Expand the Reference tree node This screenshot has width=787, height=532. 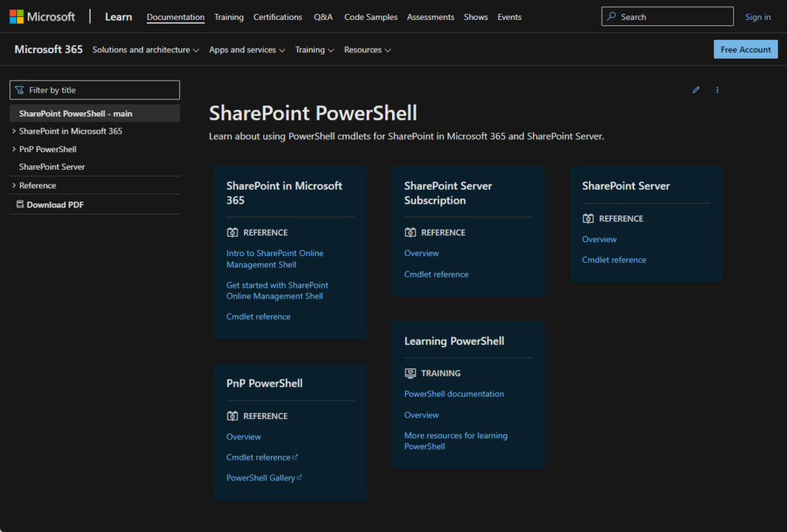coord(14,185)
